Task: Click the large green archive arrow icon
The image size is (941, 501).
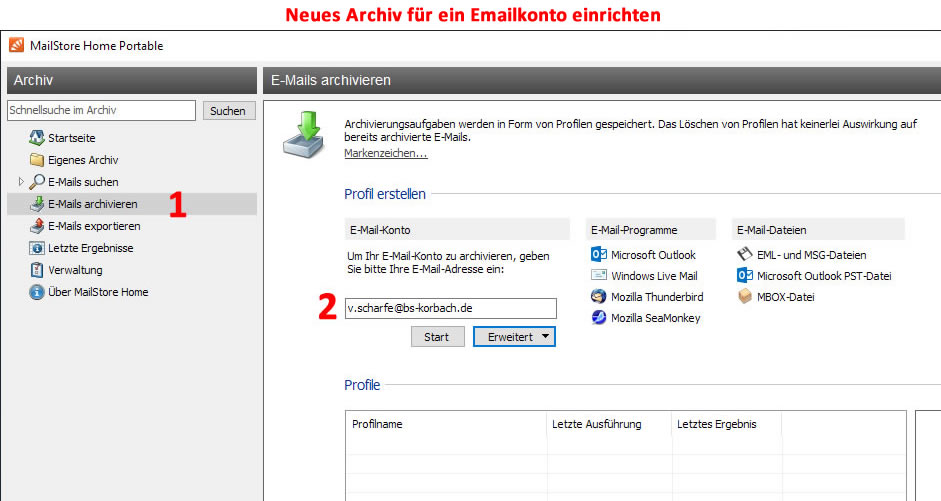Action: [x=304, y=134]
